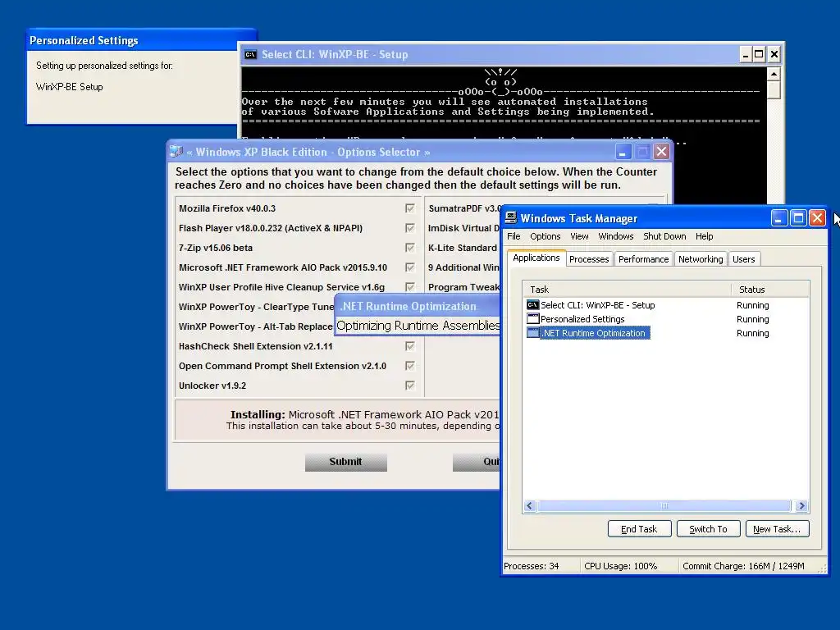Toggle the .NET Framework AIO Pack checkbox
840x630 pixels.
[x=410, y=267]
